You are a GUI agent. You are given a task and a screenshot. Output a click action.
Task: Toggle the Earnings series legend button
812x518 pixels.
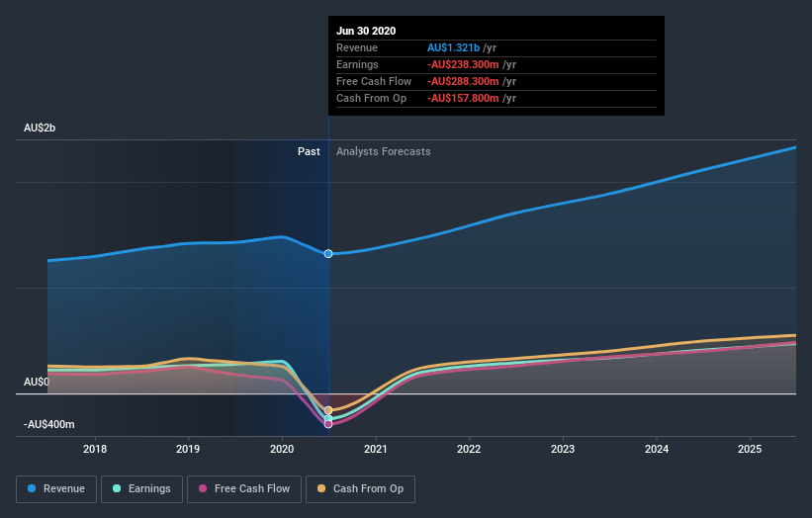click(141, 489)
